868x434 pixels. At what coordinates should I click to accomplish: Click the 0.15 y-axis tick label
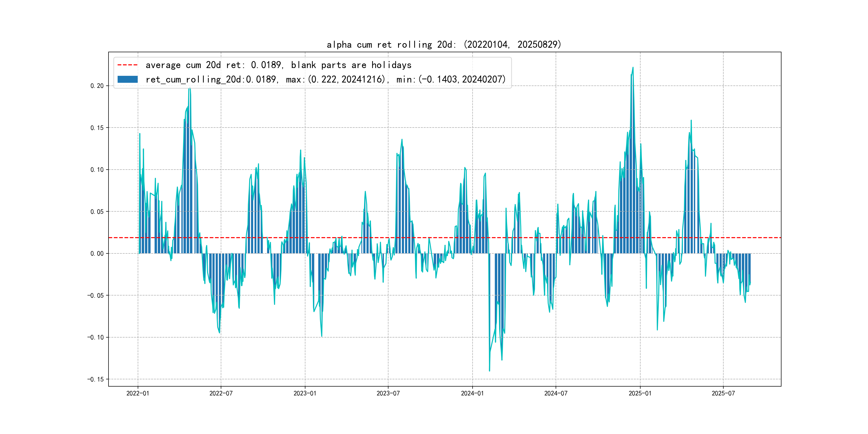coord(97,128)
